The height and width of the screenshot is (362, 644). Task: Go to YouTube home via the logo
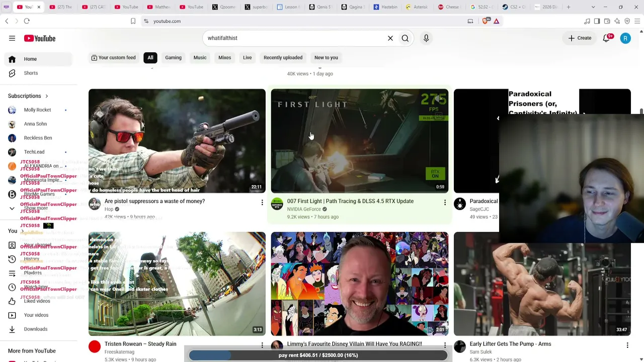click(x=39, y=38)
